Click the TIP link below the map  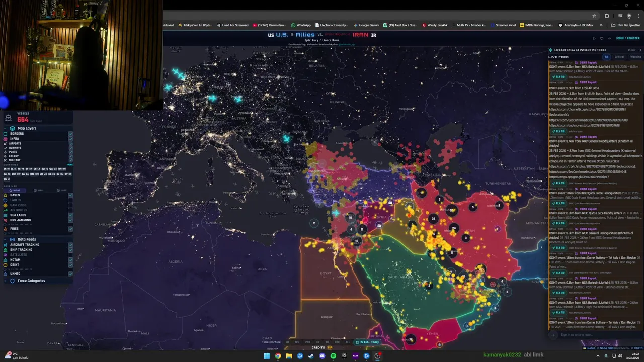(330, 347)
